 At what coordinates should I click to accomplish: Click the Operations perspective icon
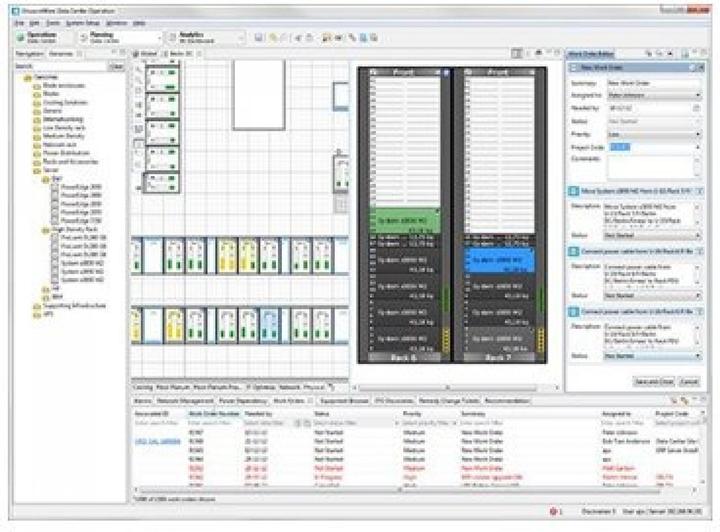[21, 38]
